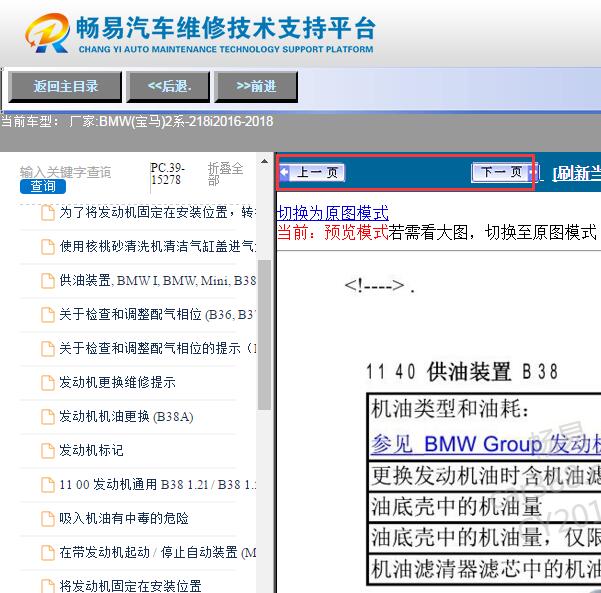Click the 油底壳中的机油量 table row
601x593 pixels.
484,506
